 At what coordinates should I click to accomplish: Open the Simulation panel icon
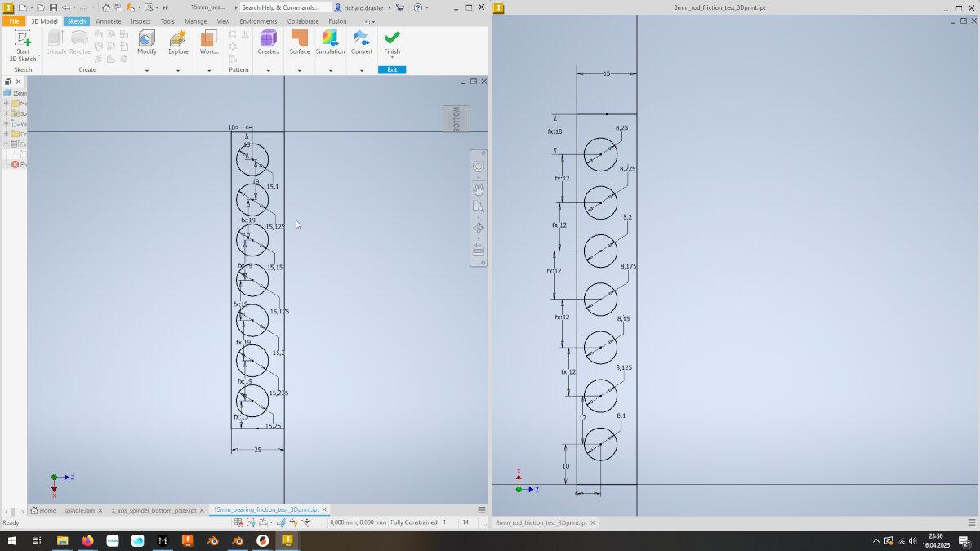330,38
